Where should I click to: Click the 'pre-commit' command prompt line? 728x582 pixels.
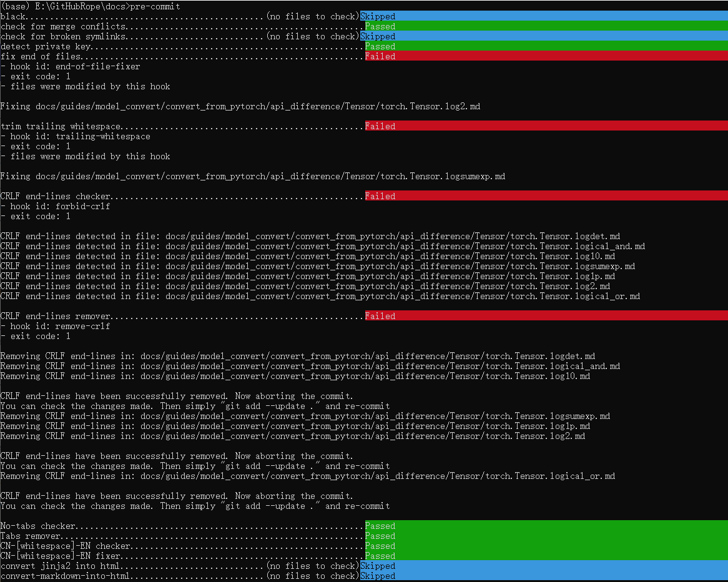coord(91,6)
